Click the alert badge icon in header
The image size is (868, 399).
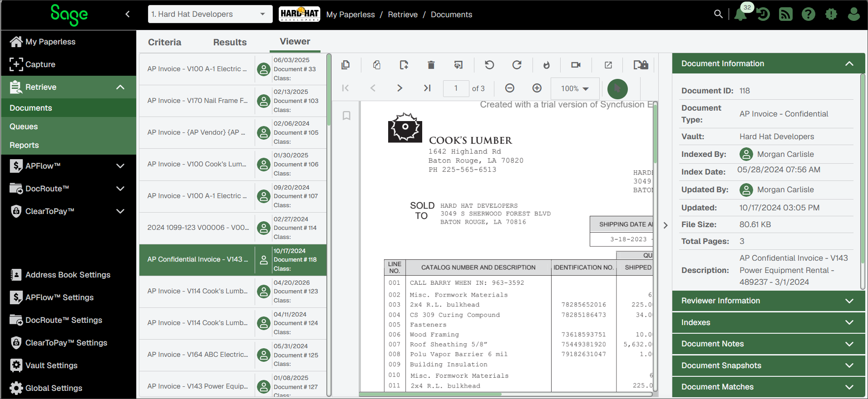(831, 14)
